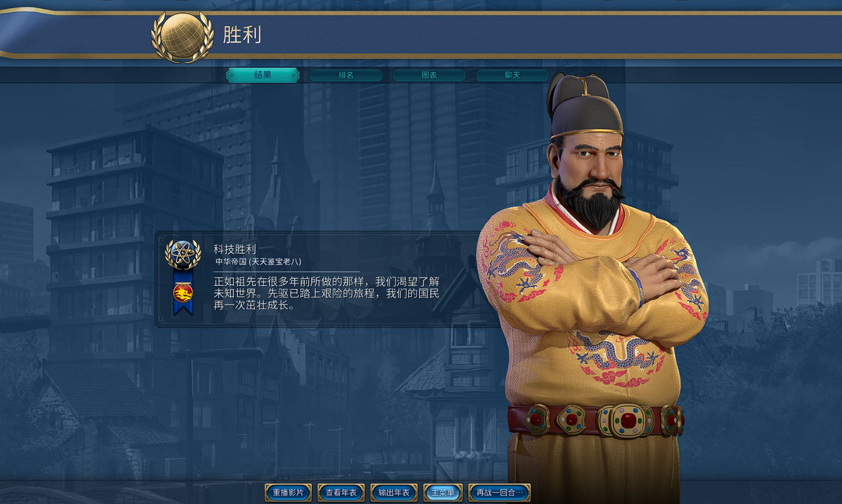This screenshot has width=842, height=504.
Task: Click the 科技胜利 science victory heading
Action: [x=235, y=249]
